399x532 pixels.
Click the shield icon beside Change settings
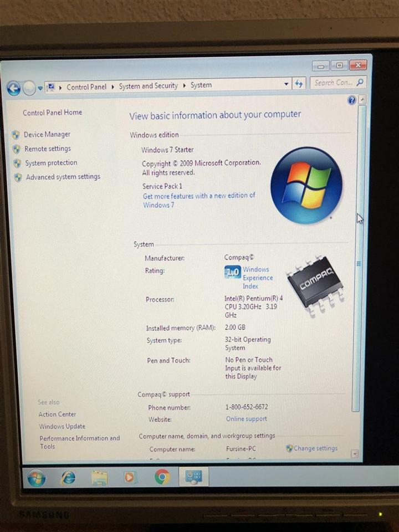(289, 448)
